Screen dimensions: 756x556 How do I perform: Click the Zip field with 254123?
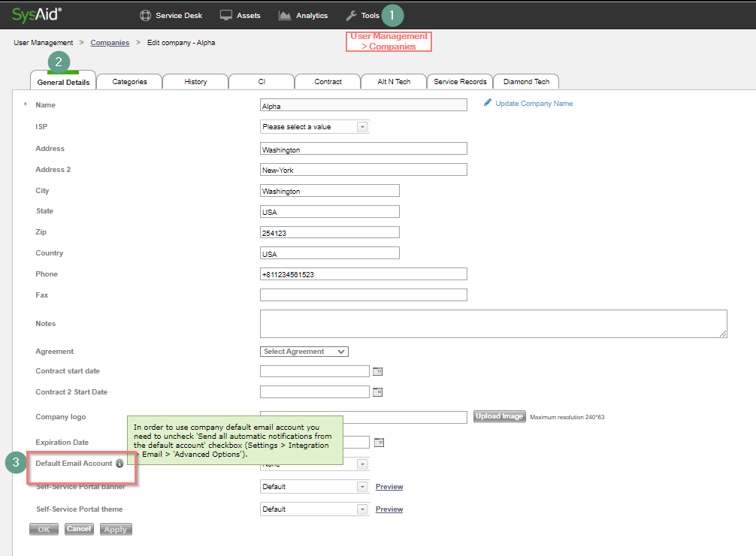(330, 232)
